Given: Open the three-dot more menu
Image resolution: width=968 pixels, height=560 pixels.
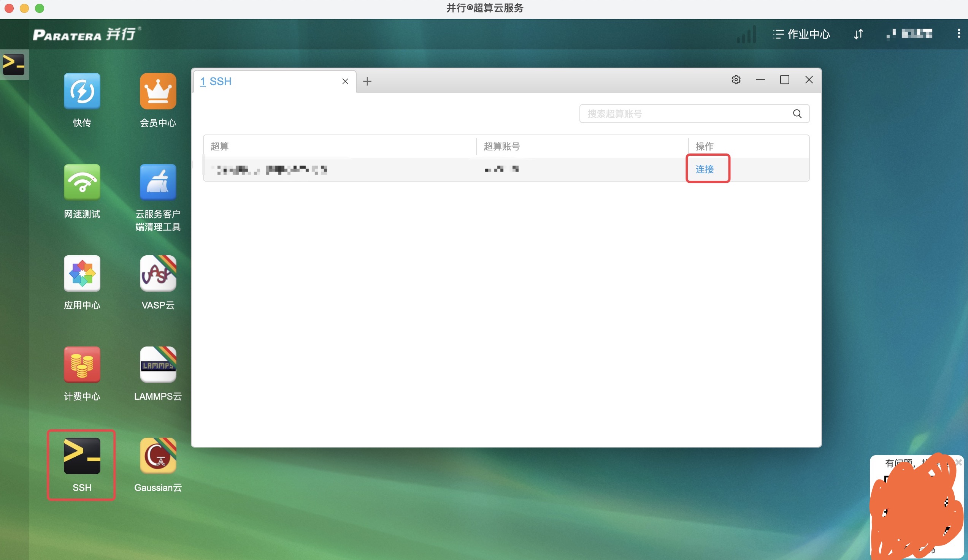Looking at the screenshot, I should click(959, 34).
